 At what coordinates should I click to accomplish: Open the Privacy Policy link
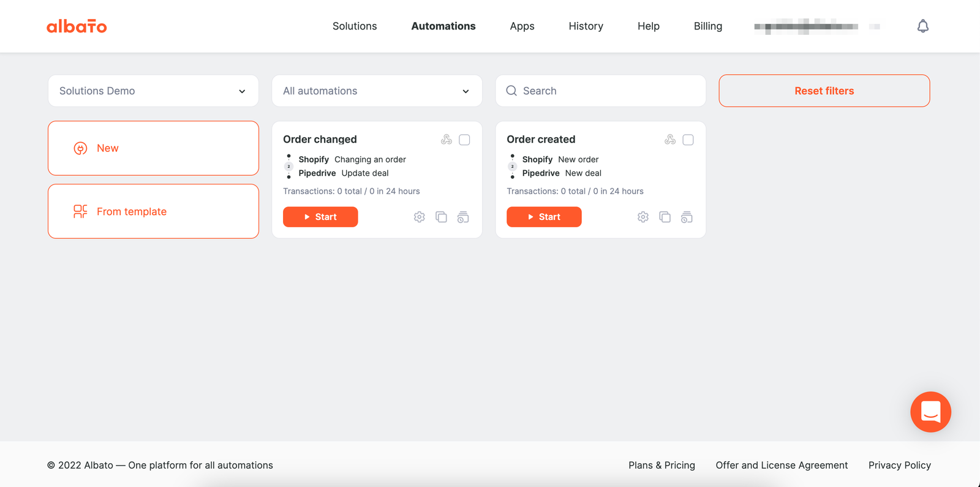coord(899,465)
